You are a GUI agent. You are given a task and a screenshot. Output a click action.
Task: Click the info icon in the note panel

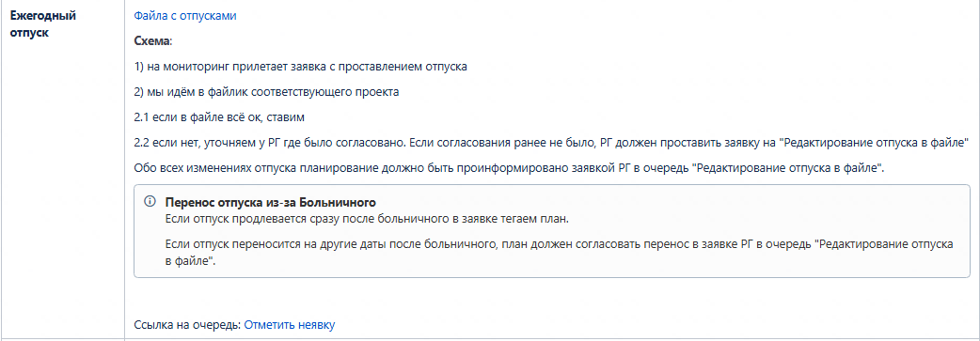coord(150,202)
